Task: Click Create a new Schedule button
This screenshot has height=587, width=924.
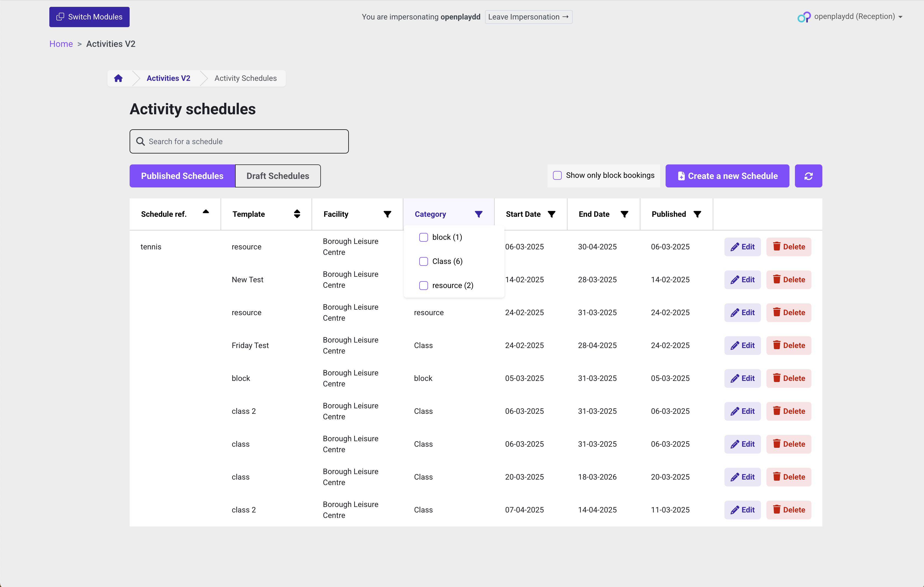Action: pos(727,176)
